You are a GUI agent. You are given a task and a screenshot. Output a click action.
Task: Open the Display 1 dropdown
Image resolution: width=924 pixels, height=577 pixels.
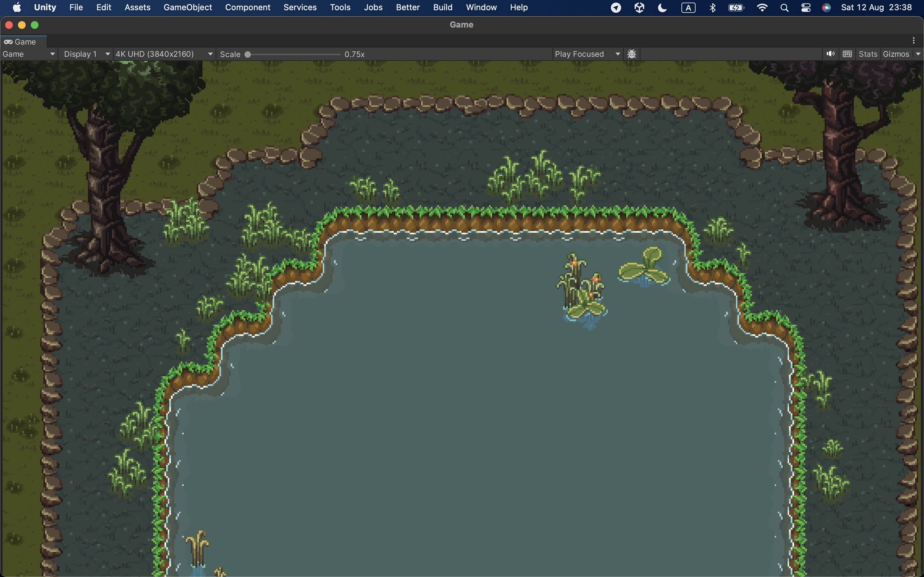[x=86, y=54]
